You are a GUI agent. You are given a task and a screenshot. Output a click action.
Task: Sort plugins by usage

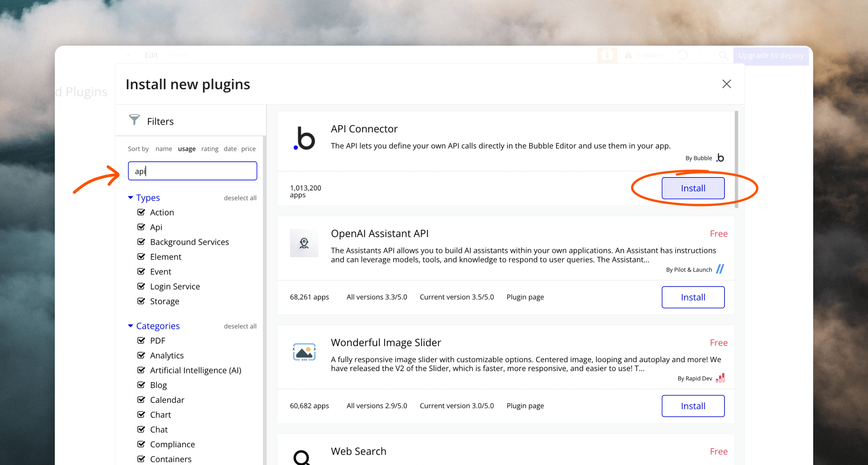click(x=187, y=149)
